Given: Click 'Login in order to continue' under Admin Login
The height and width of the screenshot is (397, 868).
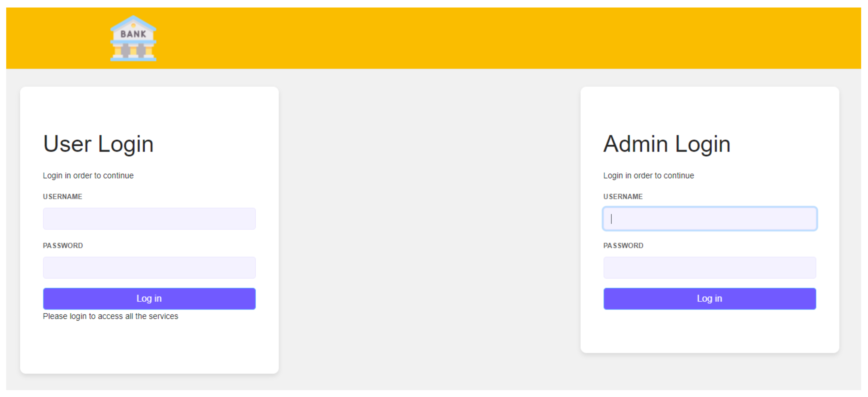Looking at the screenshot, I should (649, 176).
